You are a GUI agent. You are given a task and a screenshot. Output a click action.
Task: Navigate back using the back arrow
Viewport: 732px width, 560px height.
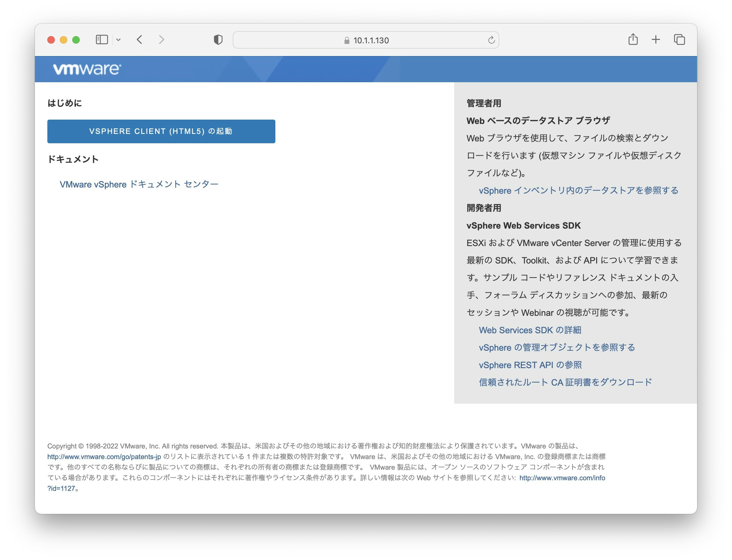(140, 39)
